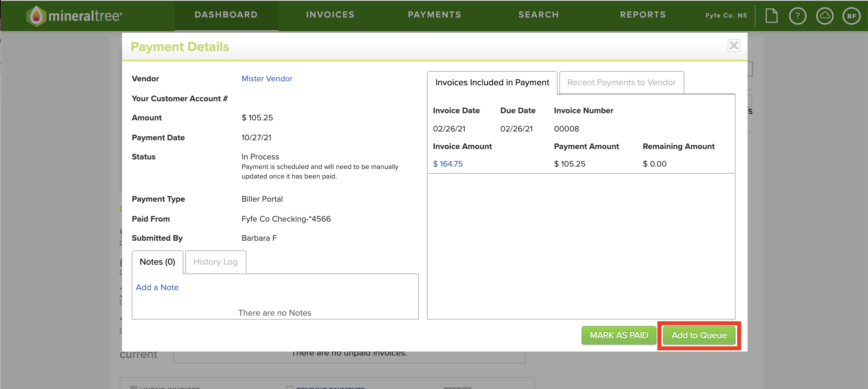The width and height of the screenshot is (868, 389).
Task: Select invoice number 00008
Action: point(566,129)
